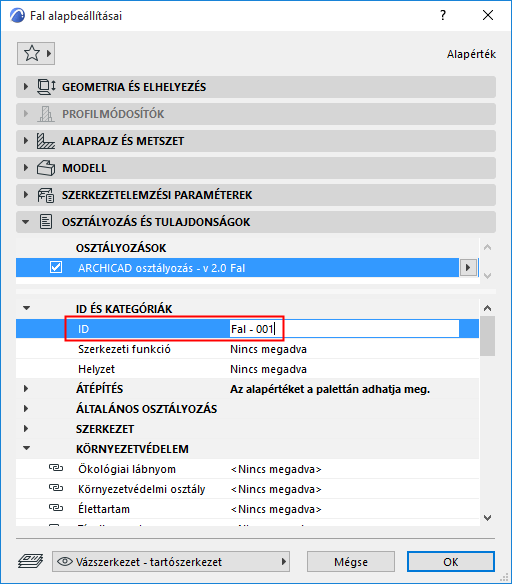Click the ArchiCAD logo in the title bar
This screenshot has width=512, height=584.
[17, 16]
